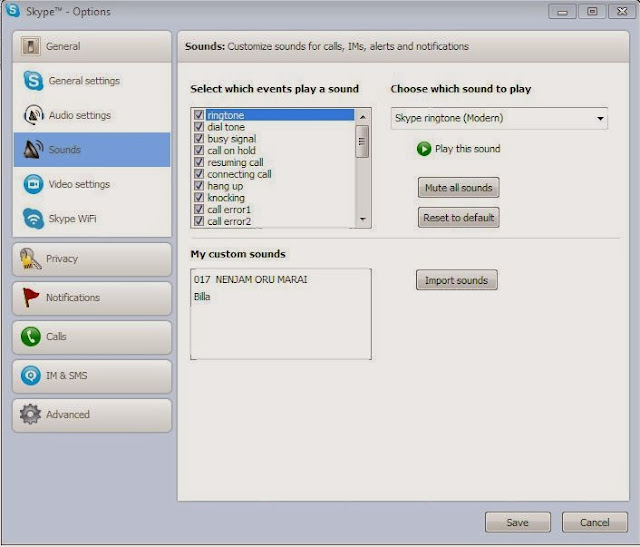Click the Audio settings headset icon

coord(33,115)
